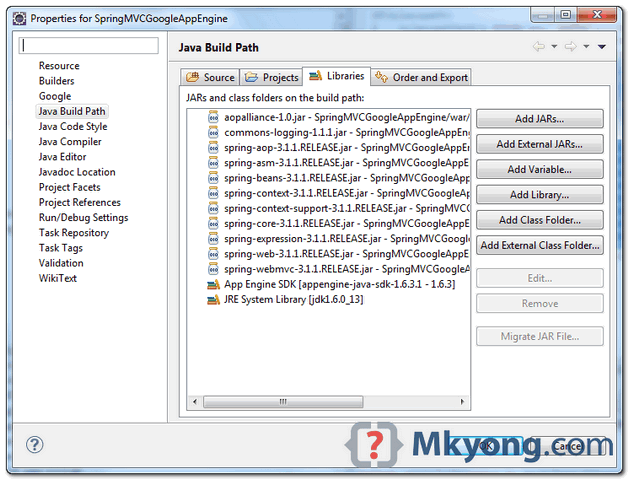Focus the filter text field

click(x=89, y=45)
